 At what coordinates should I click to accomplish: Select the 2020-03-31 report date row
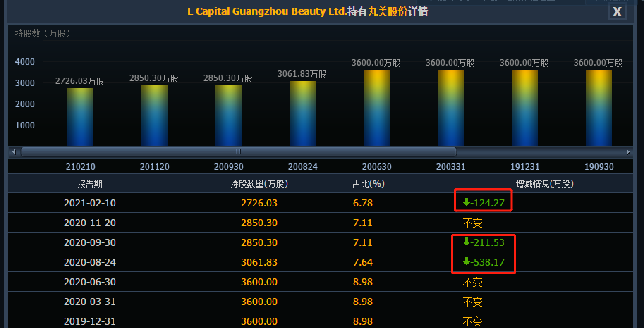point(321,302)
